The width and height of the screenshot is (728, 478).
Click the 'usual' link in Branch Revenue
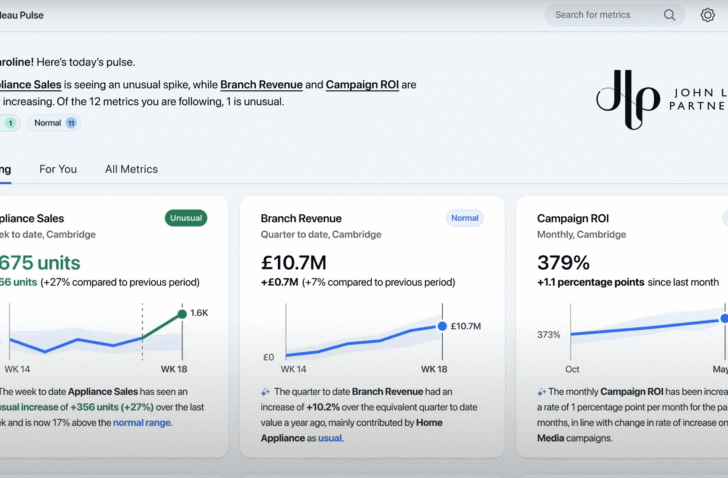330,438
